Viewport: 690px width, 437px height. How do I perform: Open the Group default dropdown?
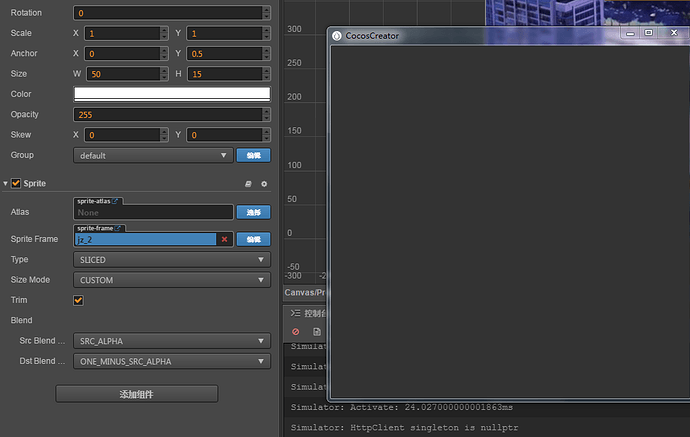pyautogui.click(x=153, y=155)
